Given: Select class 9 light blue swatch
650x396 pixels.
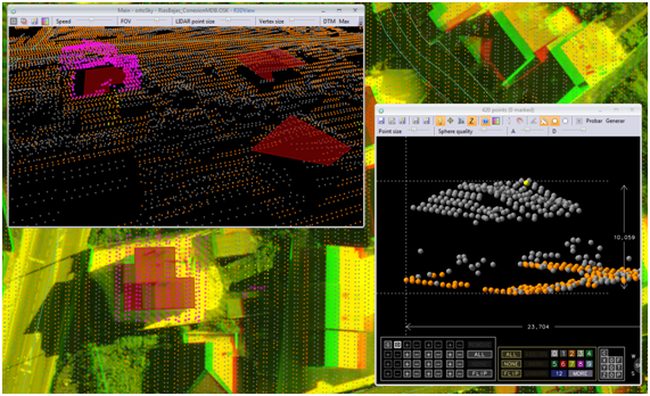Looking at the screenshot, I should coord(589,364).
